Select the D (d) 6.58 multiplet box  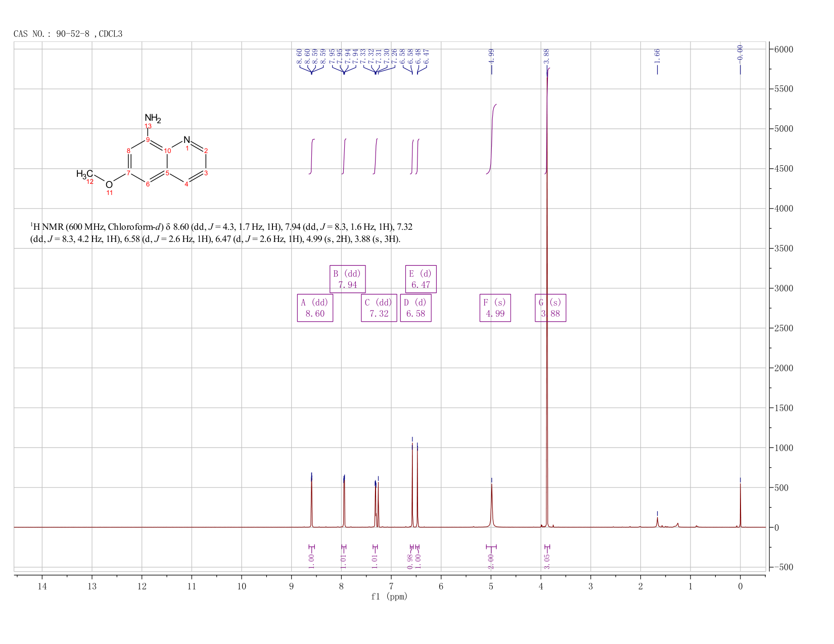(415, 308)
